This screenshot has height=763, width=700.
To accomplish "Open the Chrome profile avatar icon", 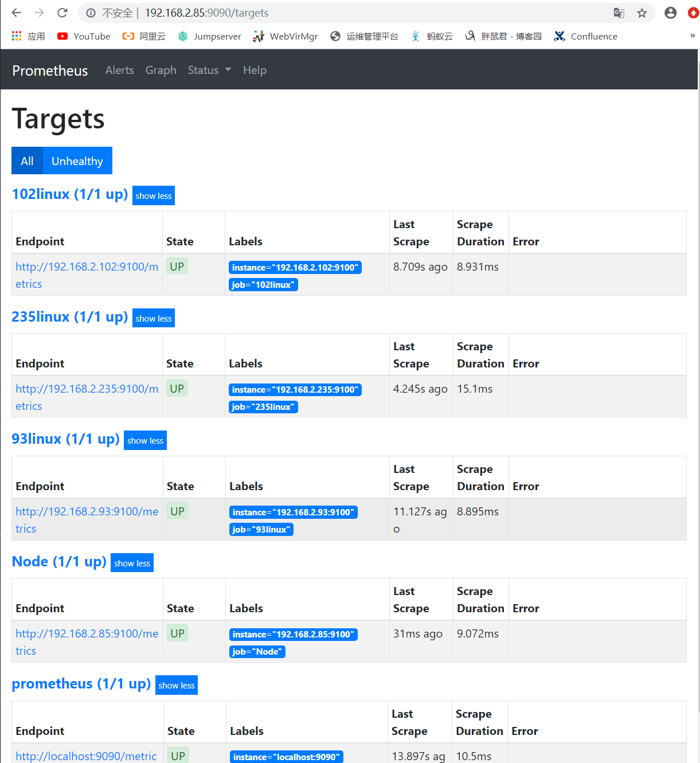I will [x=670, y=13].
